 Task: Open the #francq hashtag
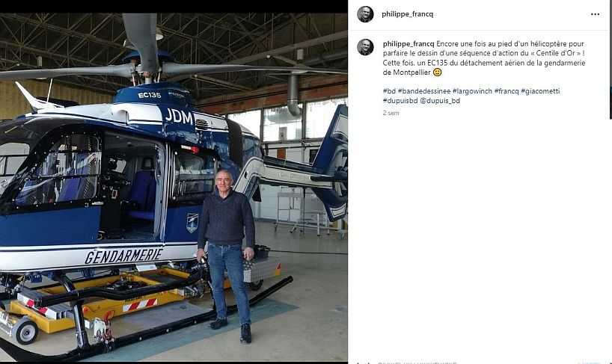[x=507, y=91]
